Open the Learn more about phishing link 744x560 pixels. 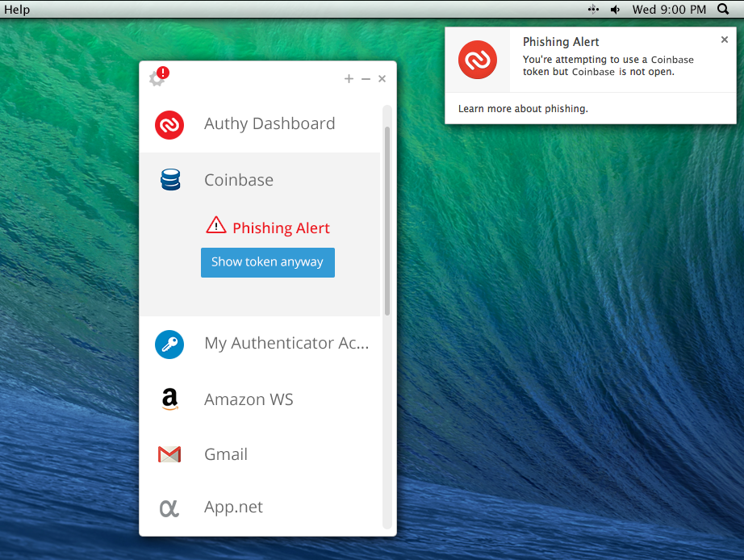(x=523, y=109)
